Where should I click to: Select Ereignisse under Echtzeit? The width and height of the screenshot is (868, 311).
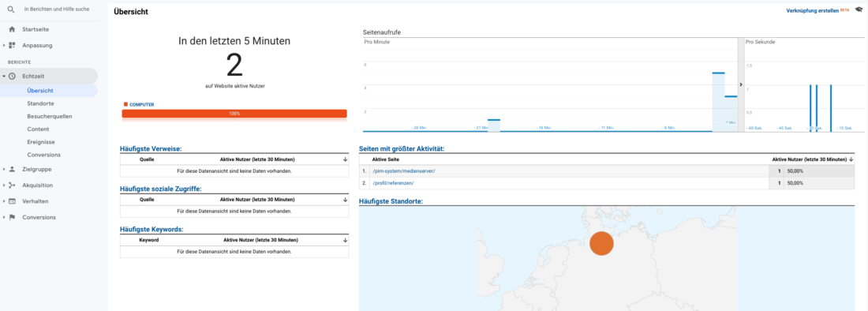click(41, 141)
